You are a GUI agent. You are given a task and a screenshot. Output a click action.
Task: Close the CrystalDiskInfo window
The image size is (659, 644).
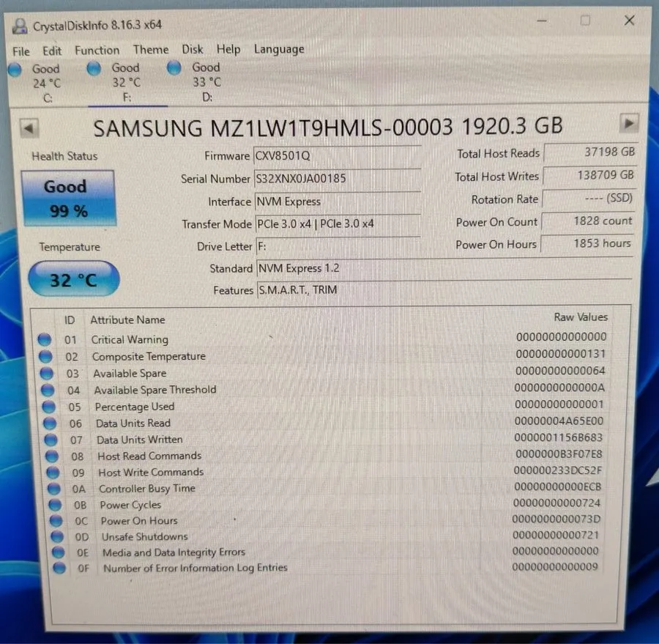pyautogui.click(x=630, y=21)
